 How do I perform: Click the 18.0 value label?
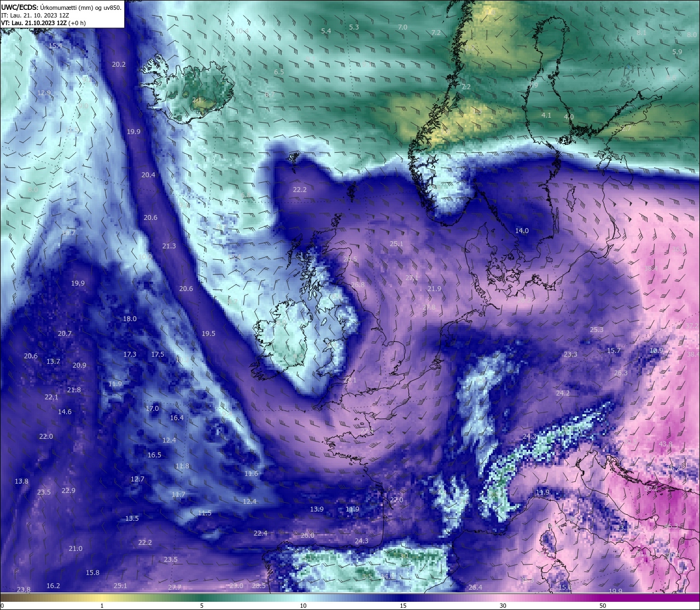[130, 319]
